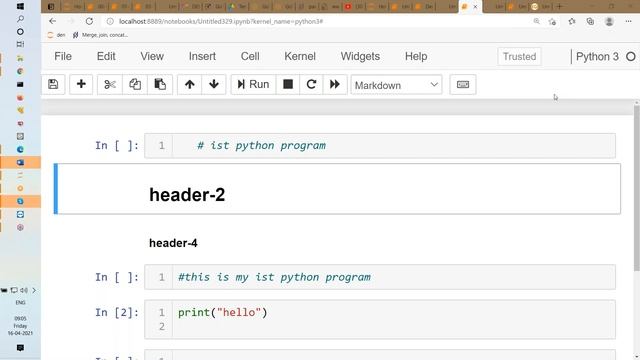Open the notification center icon
This screenshot has height=360, width=640.
point(20,348)
